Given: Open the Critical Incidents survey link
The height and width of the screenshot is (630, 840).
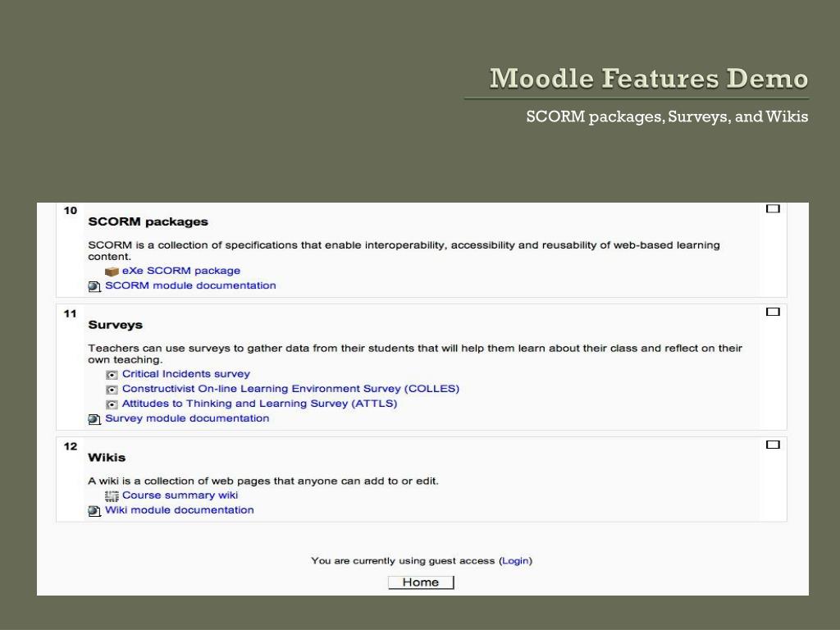Looking at the screenshot, I should point(186,374).
